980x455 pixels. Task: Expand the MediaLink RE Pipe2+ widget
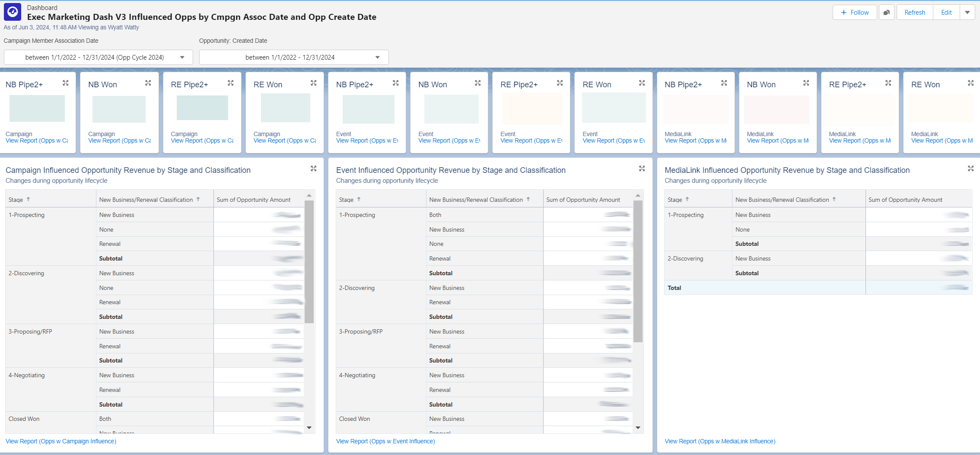888,83
